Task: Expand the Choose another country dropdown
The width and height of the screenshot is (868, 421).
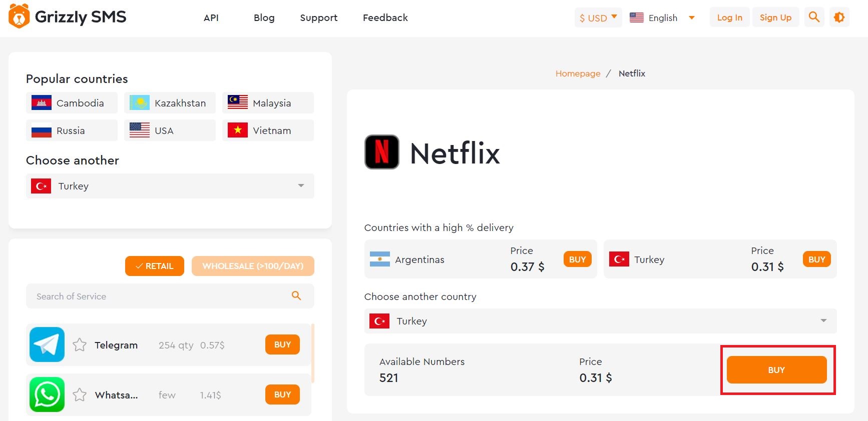Action: point(601,321)
